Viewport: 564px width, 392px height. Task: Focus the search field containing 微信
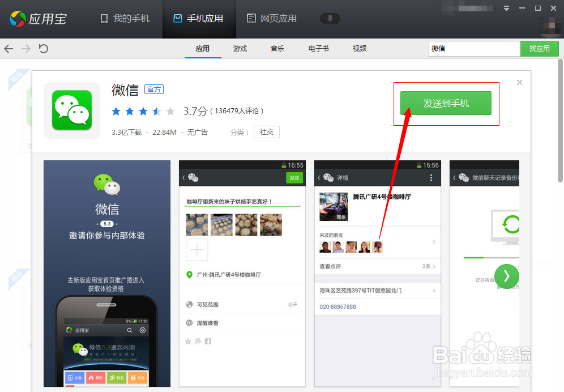click(x=475, y=49)
